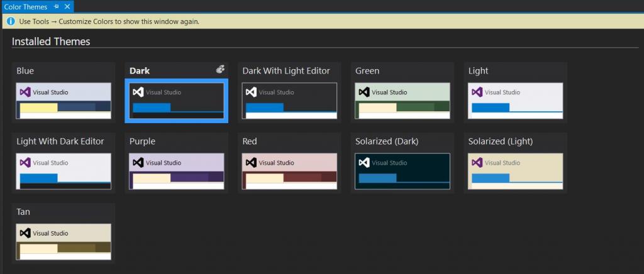Select the Blue theme preview thumbnail
The width and height of the screenshot is (644, 274).
[x=64, y=101]
